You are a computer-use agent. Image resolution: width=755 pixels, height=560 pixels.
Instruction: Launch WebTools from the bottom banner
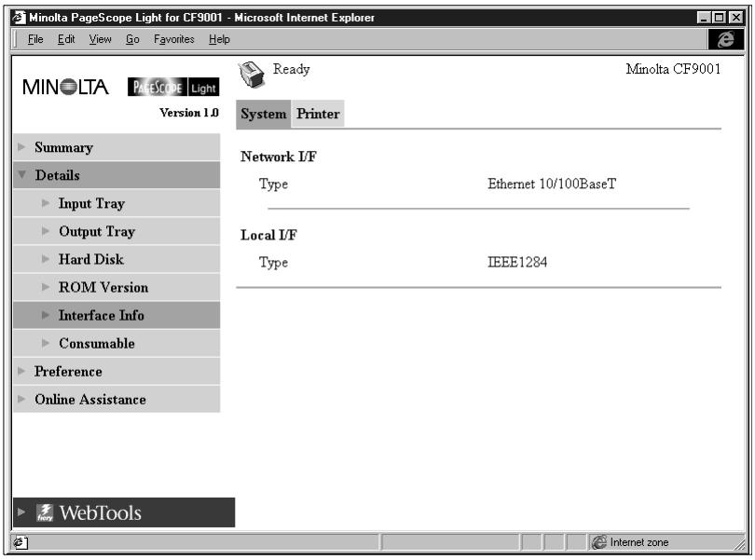(x=124, y=512)
